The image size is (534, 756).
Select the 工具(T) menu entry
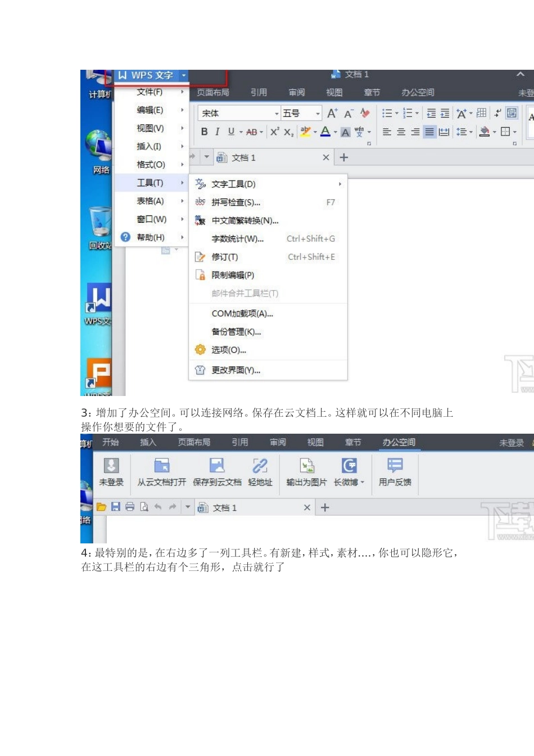point(150,183)
